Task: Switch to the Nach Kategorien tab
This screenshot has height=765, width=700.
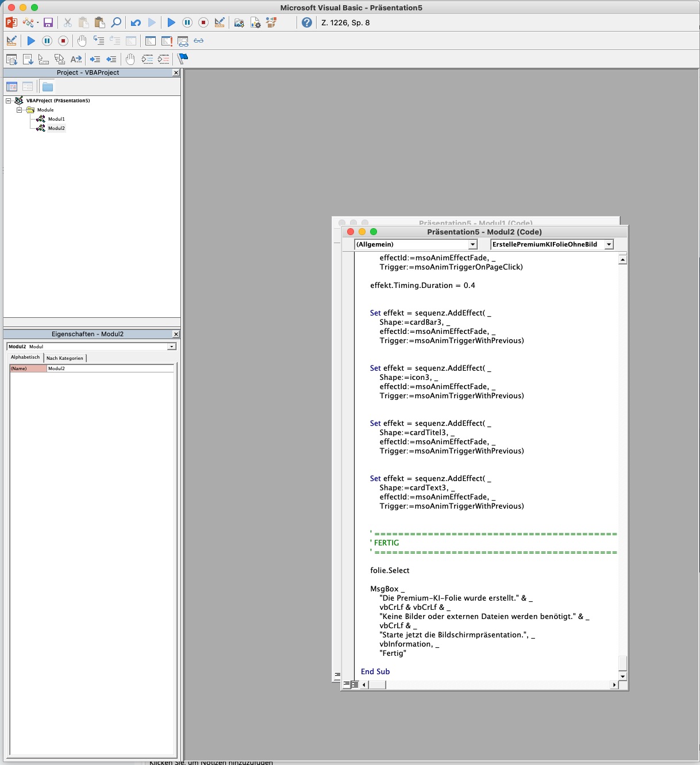Action: 64,358
